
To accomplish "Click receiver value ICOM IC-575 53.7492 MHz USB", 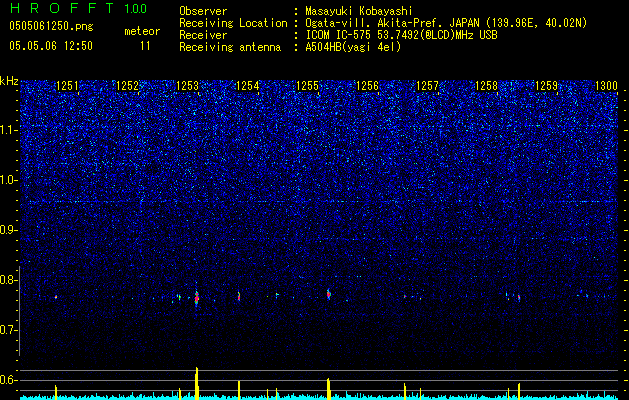I will 401,35.
